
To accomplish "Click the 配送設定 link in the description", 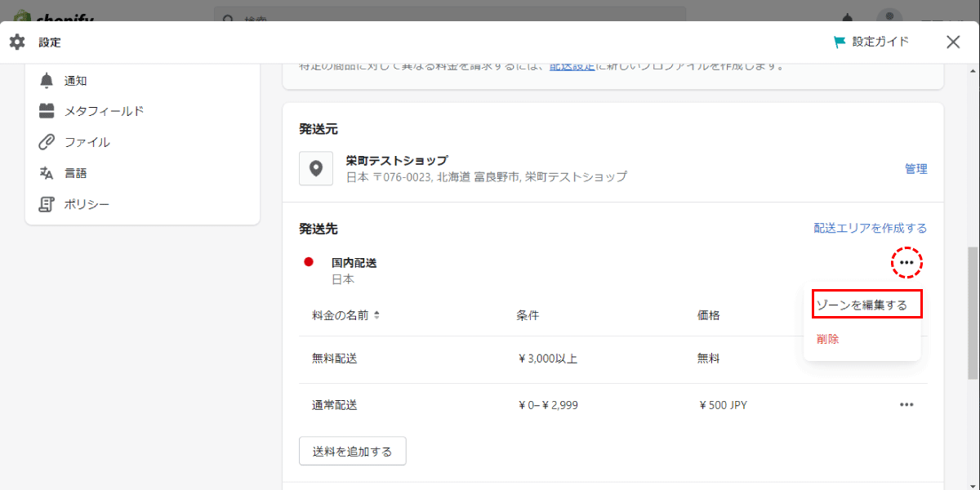I will 572,65.
